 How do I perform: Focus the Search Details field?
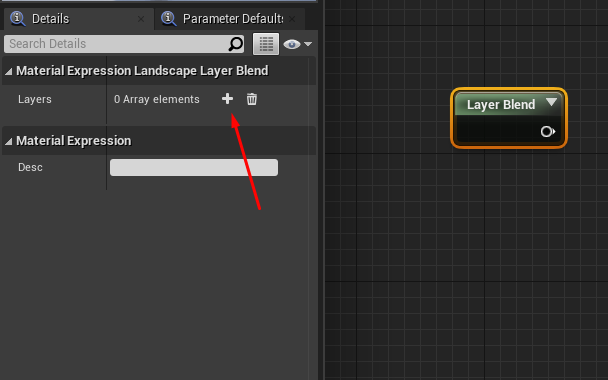pyautogui.click(x=124, y=44)
